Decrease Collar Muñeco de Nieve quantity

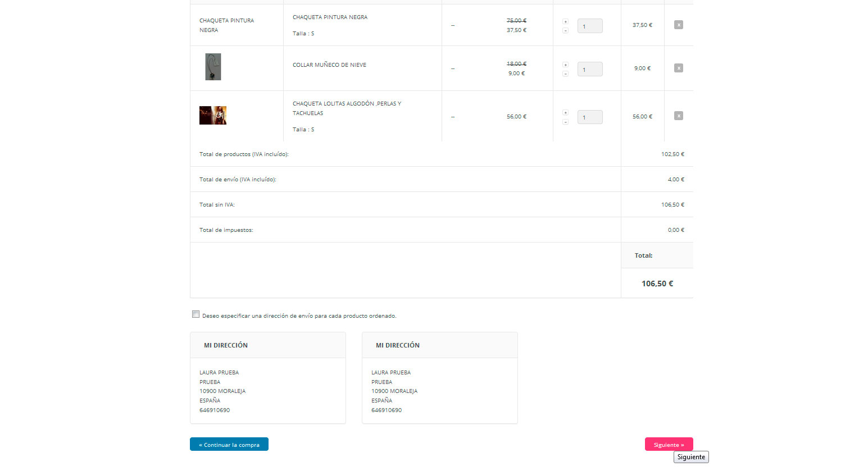(565, 74)
